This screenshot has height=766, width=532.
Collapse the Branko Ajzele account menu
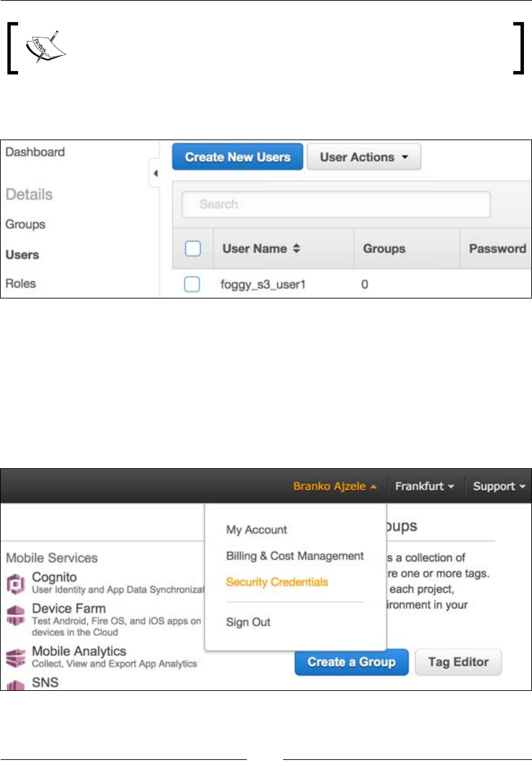click(335, 486)
